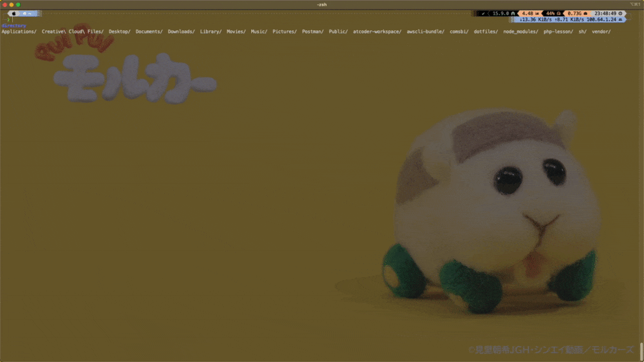Select the Downloads/ completion entry
The image size is (644, 362).
coord(181,31)
